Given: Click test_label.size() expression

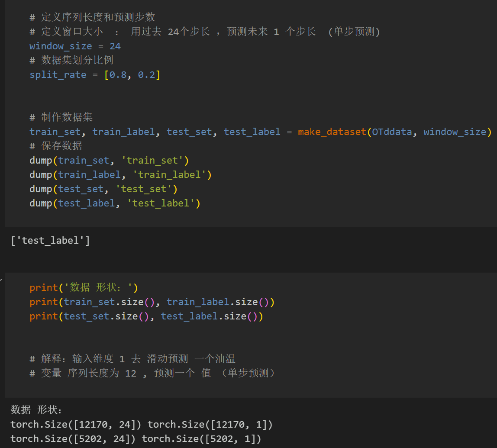Looking at the screenshot, I should point(210,316).
